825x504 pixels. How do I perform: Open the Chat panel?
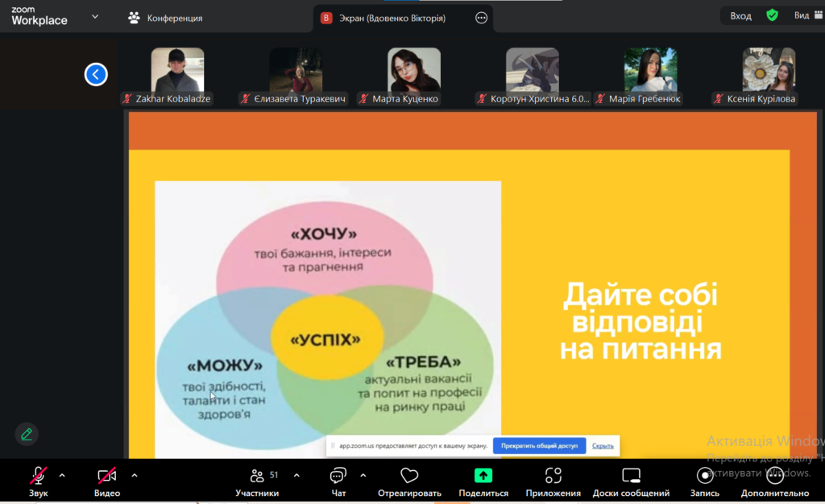[x=338, y=476]
